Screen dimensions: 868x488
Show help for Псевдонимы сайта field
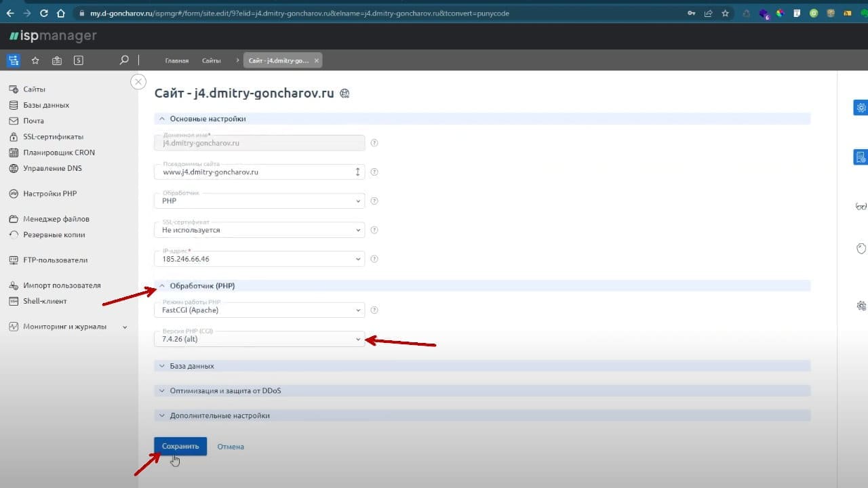[374, 172]
